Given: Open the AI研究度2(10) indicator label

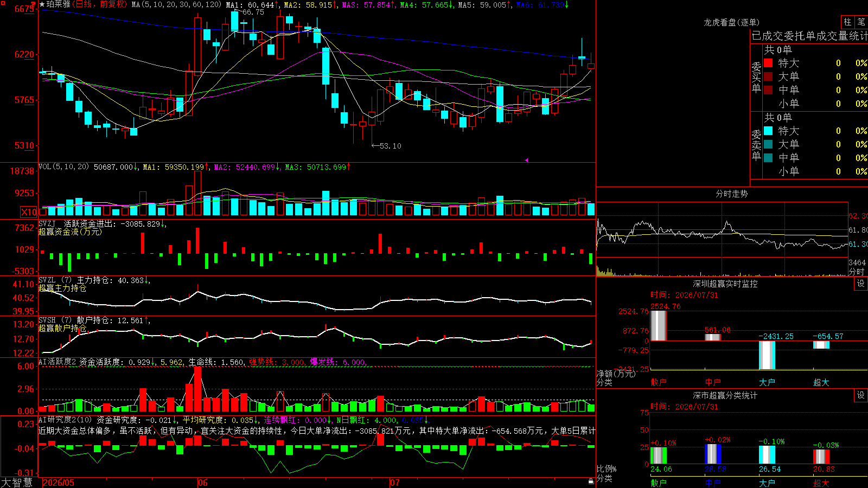Looking at the screenshot, I should (x=65, y=420).
